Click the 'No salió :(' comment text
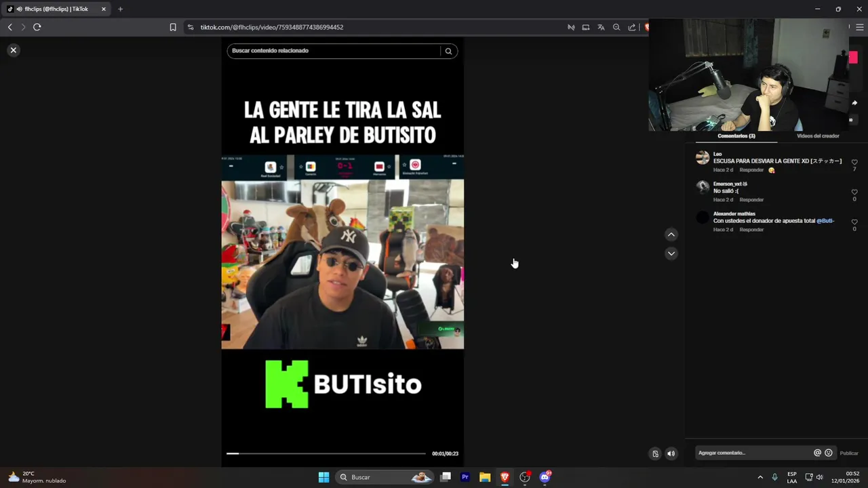This screenshot has height=488, width=868. click(x=726, y=191)
